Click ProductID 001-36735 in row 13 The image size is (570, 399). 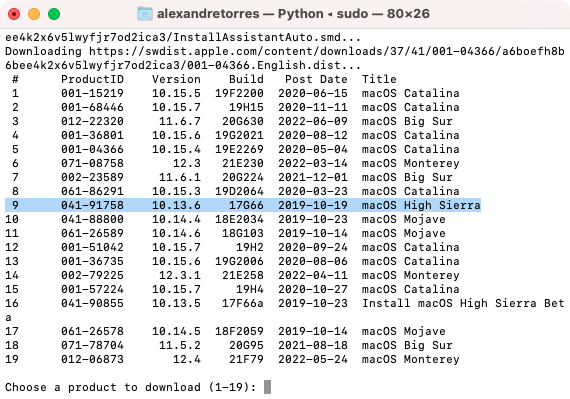click(x=92, y=261)
